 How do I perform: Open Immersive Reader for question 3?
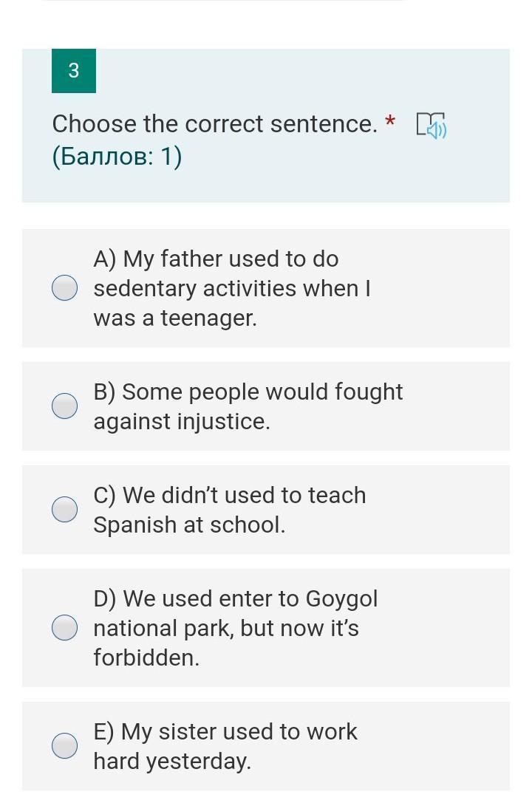tap(432, 126)
